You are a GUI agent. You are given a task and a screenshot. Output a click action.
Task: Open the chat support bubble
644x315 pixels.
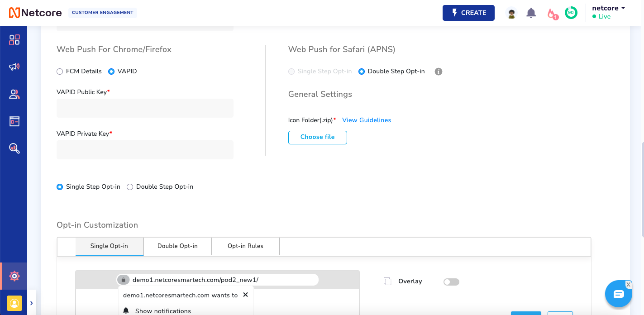[x=619, y=294]
